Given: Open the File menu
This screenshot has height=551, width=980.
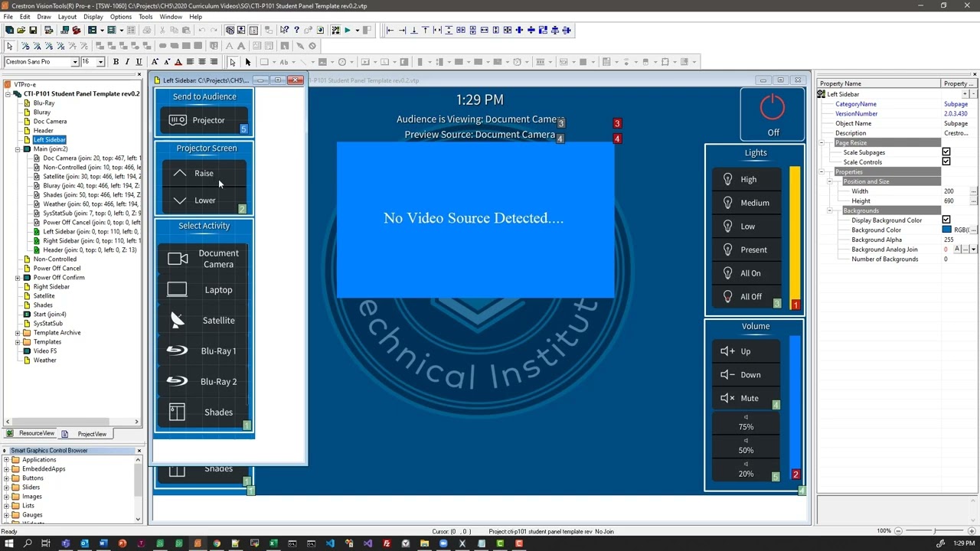Looking at the screenshot, I should pos(8,17).
